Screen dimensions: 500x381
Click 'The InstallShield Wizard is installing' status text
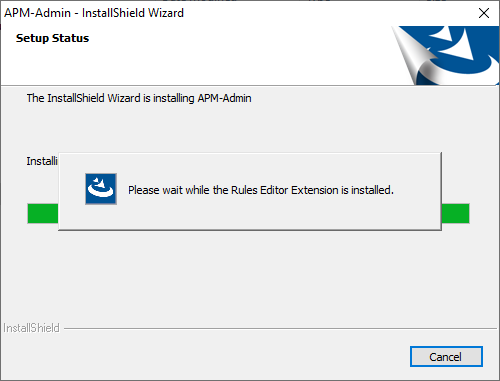point(111,98)
